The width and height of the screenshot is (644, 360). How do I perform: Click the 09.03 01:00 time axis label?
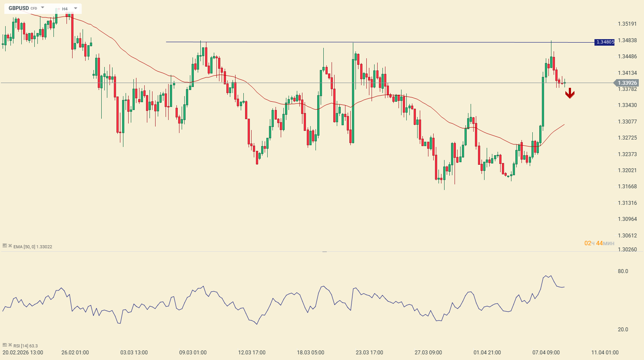click(x=193, y=353)
